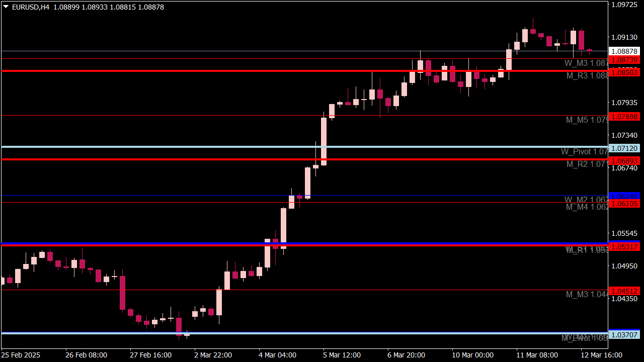
Task: Select the M_R2 level label
Action: coord(587,164)
